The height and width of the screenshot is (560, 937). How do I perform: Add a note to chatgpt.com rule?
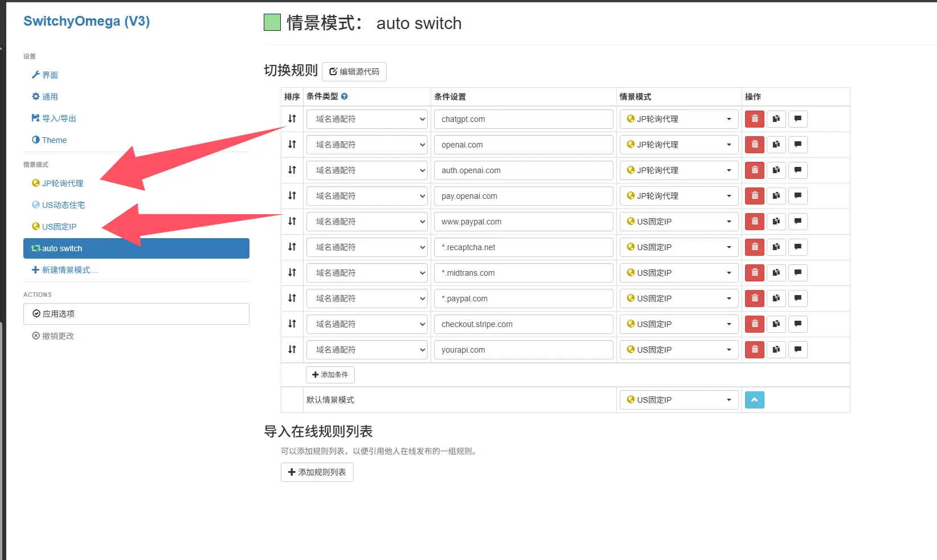tap(798, 119)
